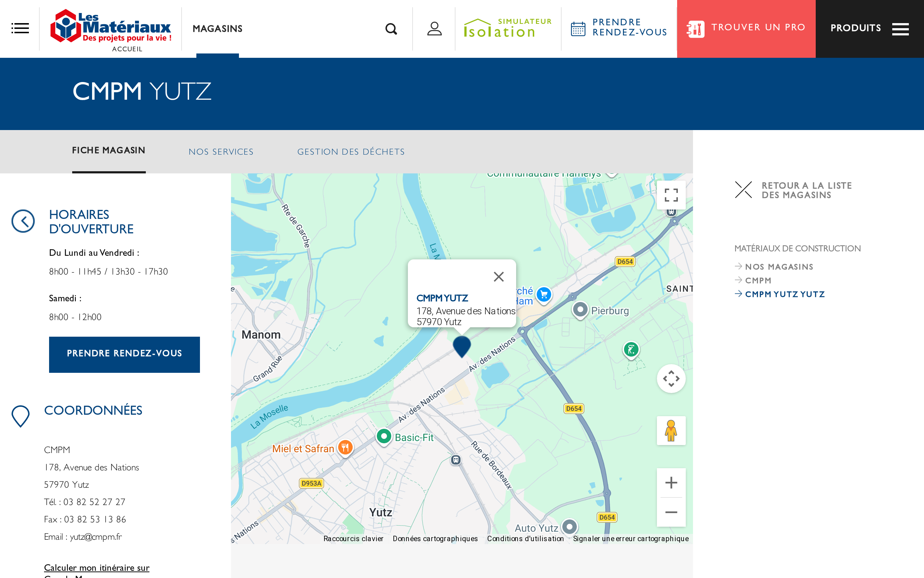Click the Samedi hours 8h00 - 12h00
This screenshot has width=924, height=578.
tap(75, 317)
